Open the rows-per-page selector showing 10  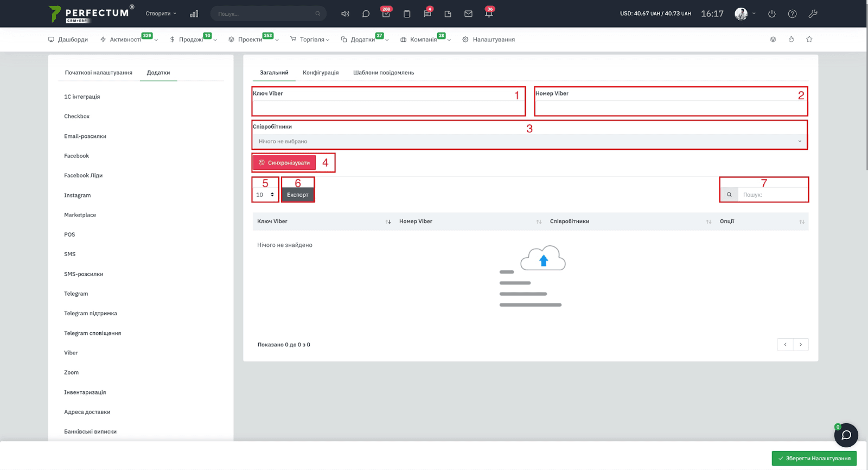click(265, 195)
